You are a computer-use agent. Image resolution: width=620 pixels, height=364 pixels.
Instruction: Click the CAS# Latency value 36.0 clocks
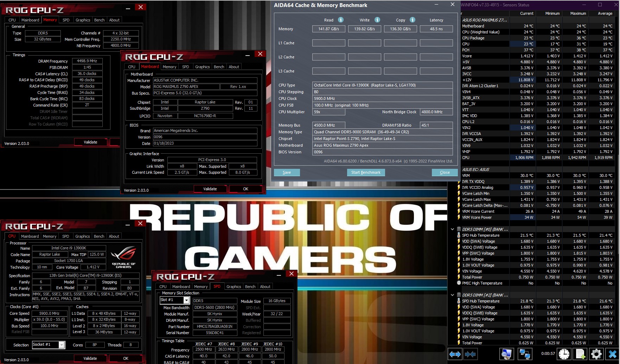coord(87,74)
